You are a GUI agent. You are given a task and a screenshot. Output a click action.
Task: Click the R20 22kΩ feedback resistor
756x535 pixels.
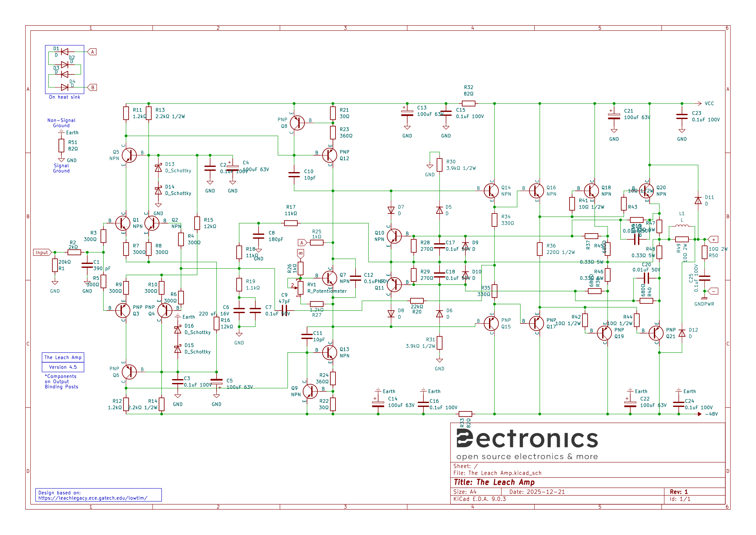[417, 301]
